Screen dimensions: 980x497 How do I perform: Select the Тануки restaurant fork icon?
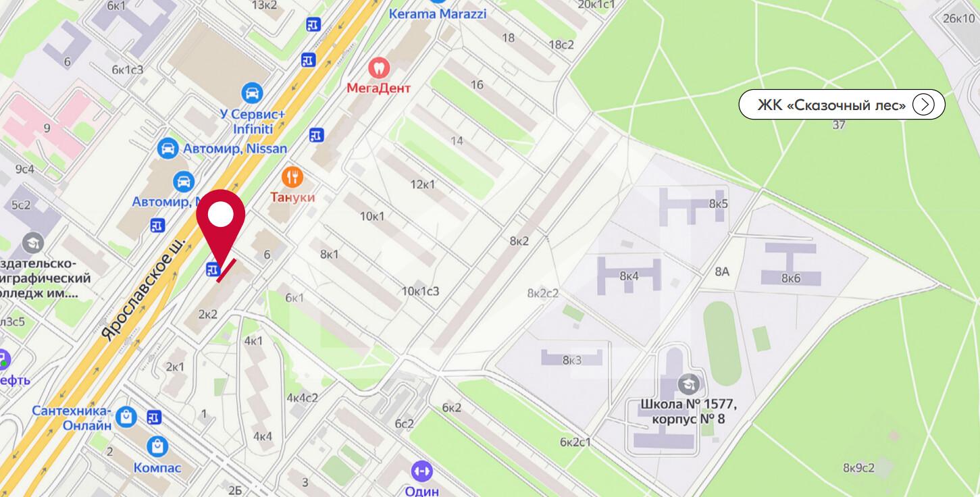pyautogui.click(x=292, y=178)
